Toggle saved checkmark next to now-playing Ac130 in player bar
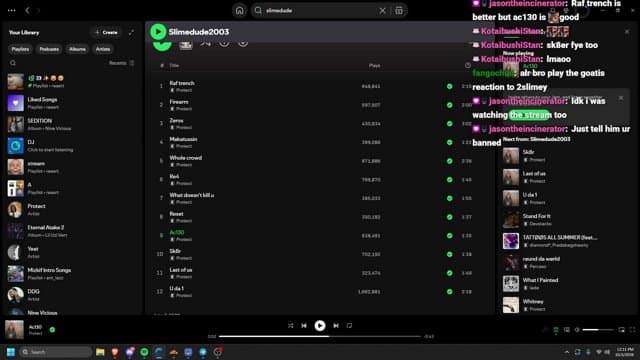 coord(52,330)
